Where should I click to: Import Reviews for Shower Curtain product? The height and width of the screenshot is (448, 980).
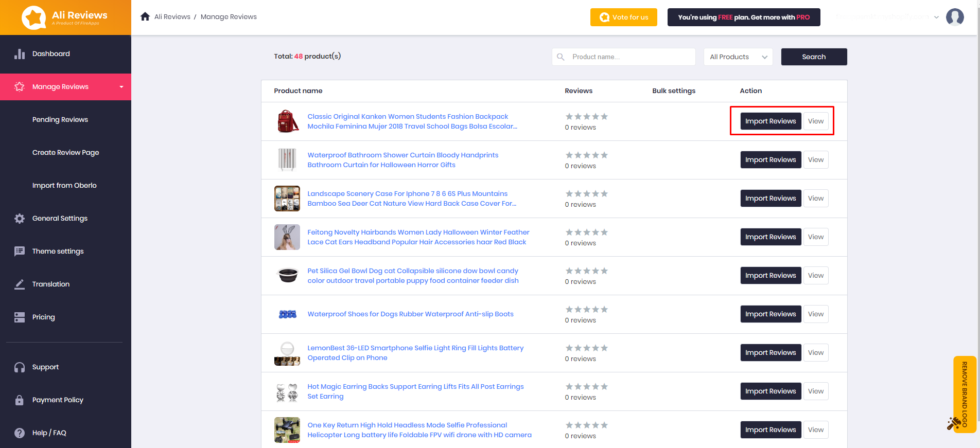[771, 159]
